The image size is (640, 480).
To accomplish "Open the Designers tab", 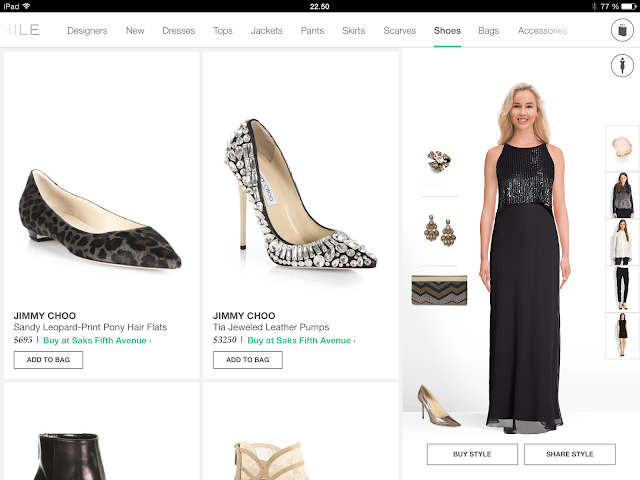I will click(x=87, y=31).
